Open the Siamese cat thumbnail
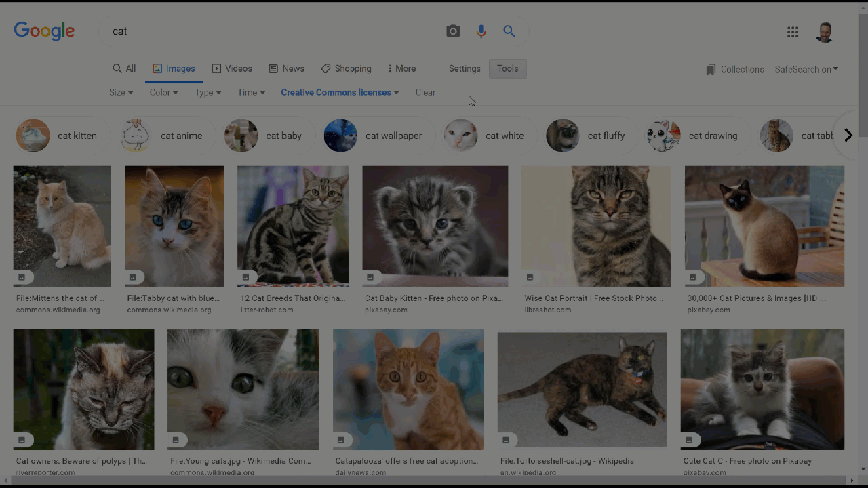This screenshot has height=488, width=868. coord(764,226)
